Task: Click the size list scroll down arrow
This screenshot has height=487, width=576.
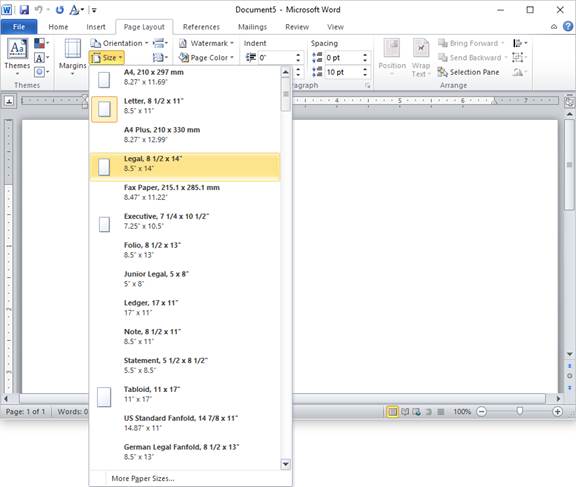Action: (286, 464)
